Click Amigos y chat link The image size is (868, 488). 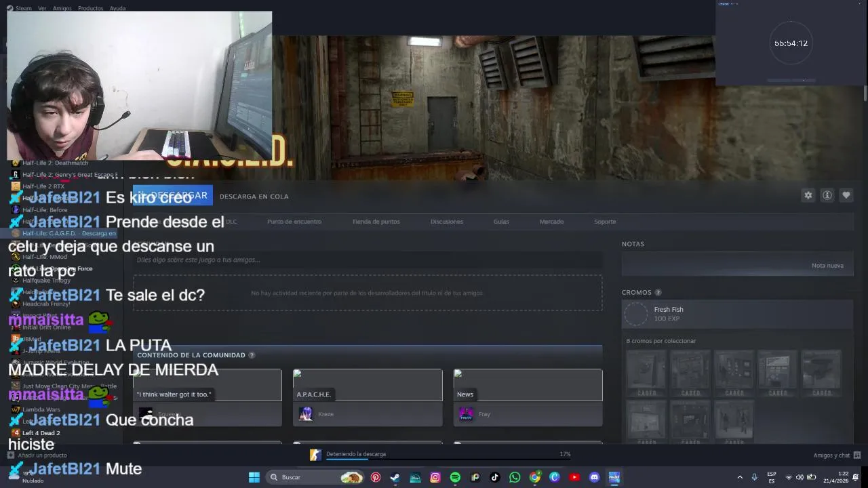pos(831,455)
